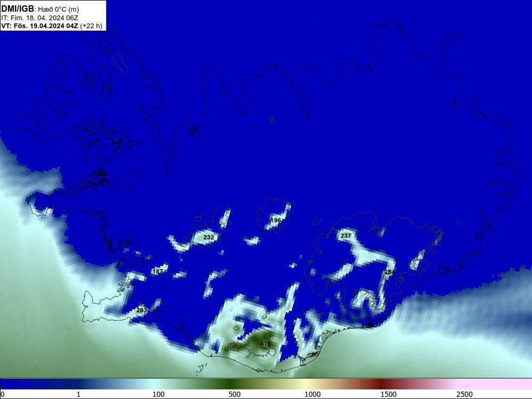Image resolution: width=532 pixels, height=399 pixels.
Task: Click the 187 value label on the map
Action: coord(157,271)
